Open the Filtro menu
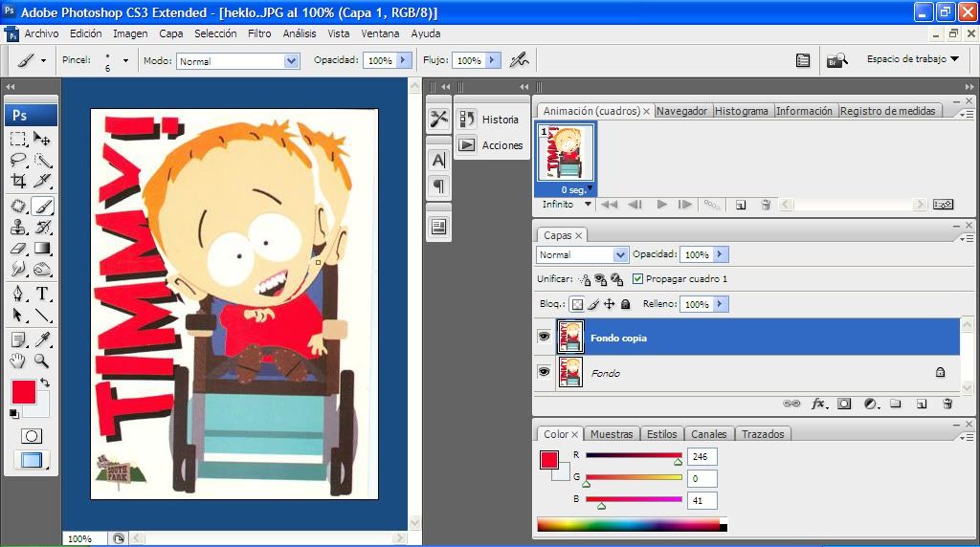Image resolution: width=980 pixels, height=547 pixels. 259,33
